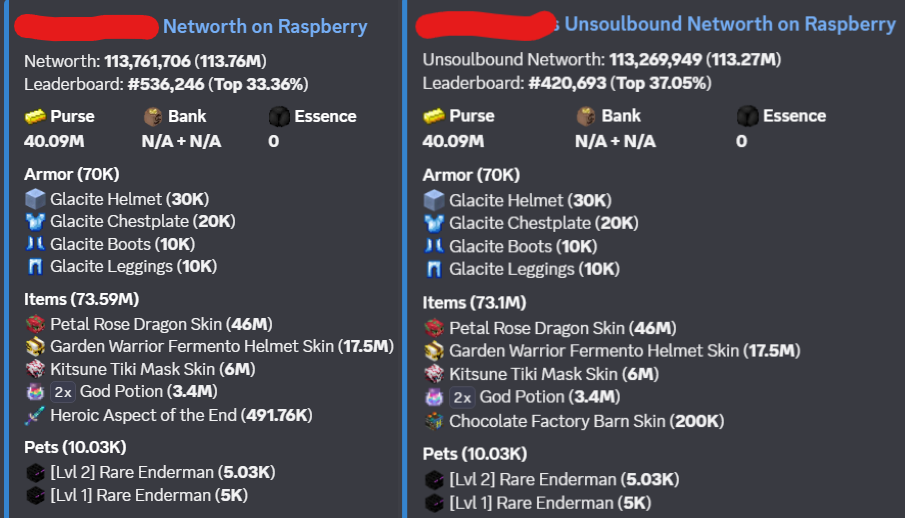The image size is (905, 518).
Task: Click the Heroic Aspect of the End sword icon
Action: (35, 415)
